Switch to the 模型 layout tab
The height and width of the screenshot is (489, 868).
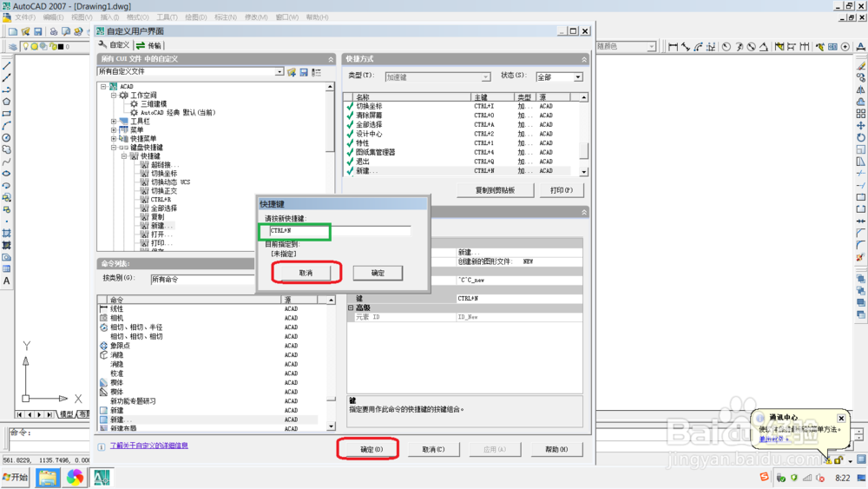67,414
